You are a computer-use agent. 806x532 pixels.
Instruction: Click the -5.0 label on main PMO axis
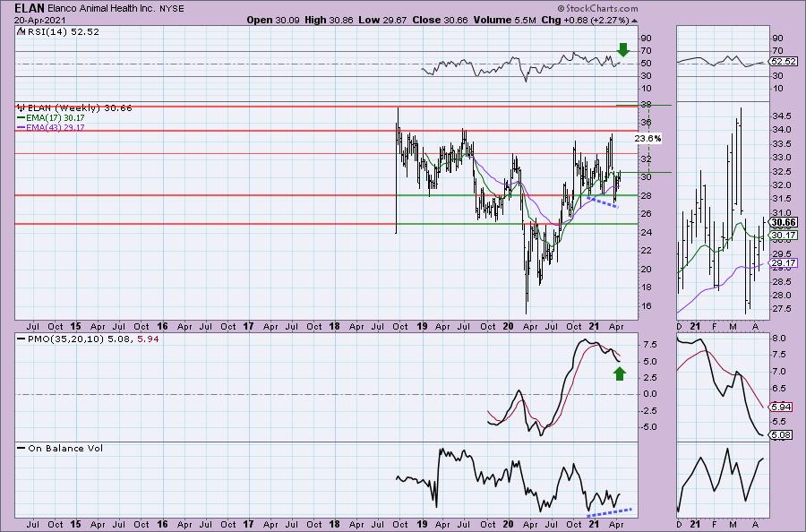[647, 426]
